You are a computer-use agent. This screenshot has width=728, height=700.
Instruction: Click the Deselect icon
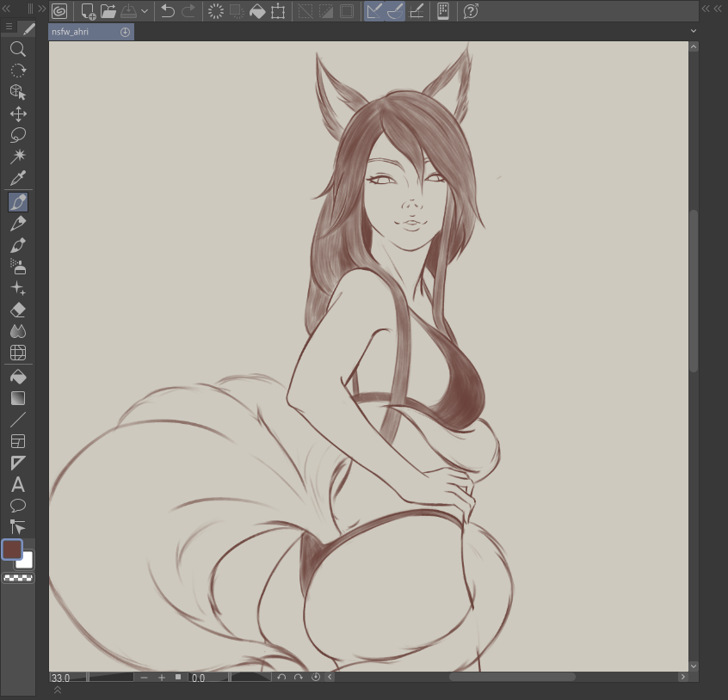(x=305, y=11)
